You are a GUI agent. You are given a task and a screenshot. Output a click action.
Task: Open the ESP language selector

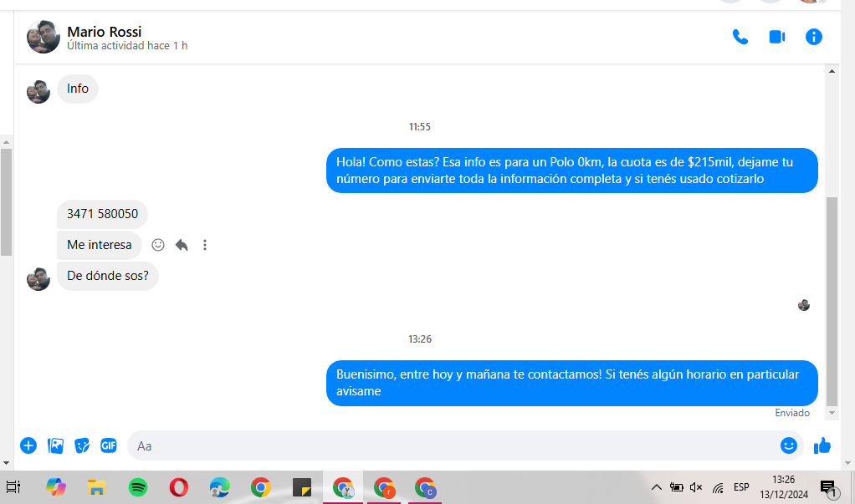741,487
